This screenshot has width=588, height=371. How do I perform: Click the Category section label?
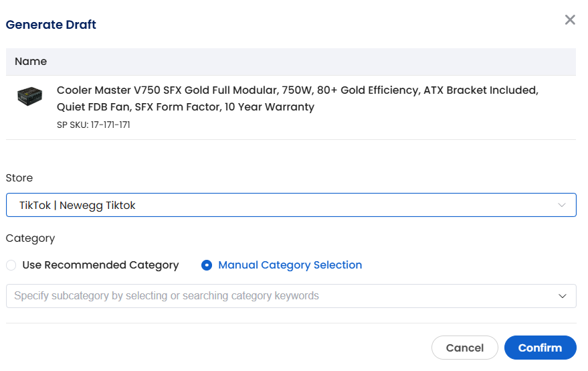click(30, 238)
